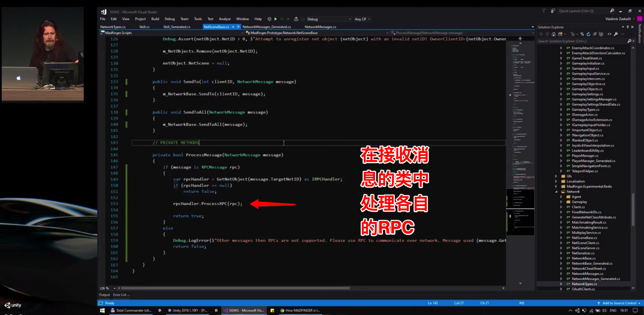Click the split editor icon above scrollbar
Image resolution: width=644 pixels, height=315 pixels.
click(x=520, y=38)
